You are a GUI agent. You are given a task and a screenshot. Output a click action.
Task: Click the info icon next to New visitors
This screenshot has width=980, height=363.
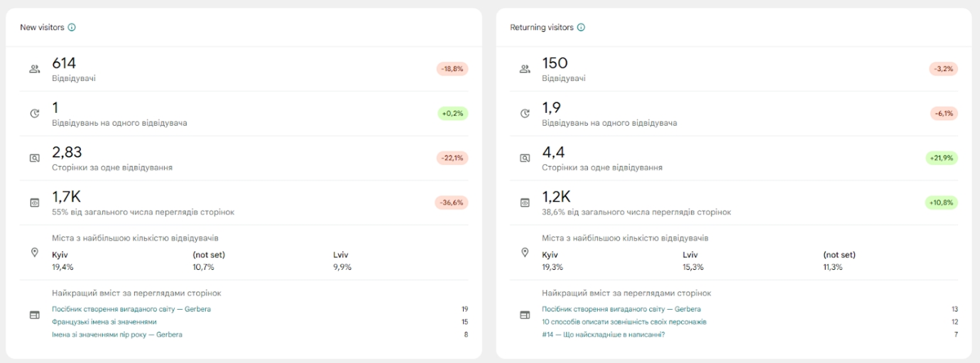72,28
